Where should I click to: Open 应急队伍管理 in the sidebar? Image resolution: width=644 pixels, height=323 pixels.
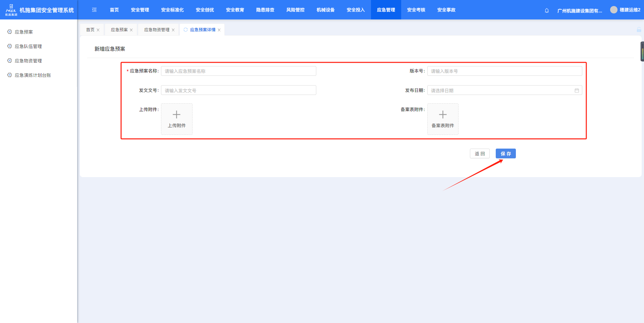(28, 46)
